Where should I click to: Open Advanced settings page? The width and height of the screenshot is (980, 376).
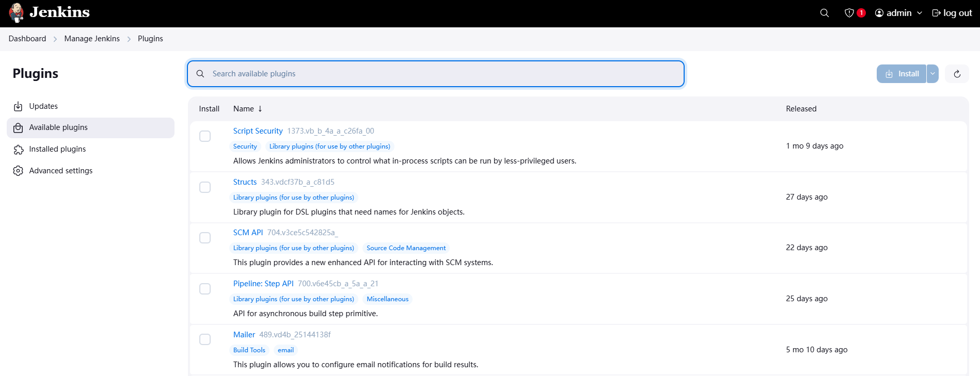click(90, 171)
